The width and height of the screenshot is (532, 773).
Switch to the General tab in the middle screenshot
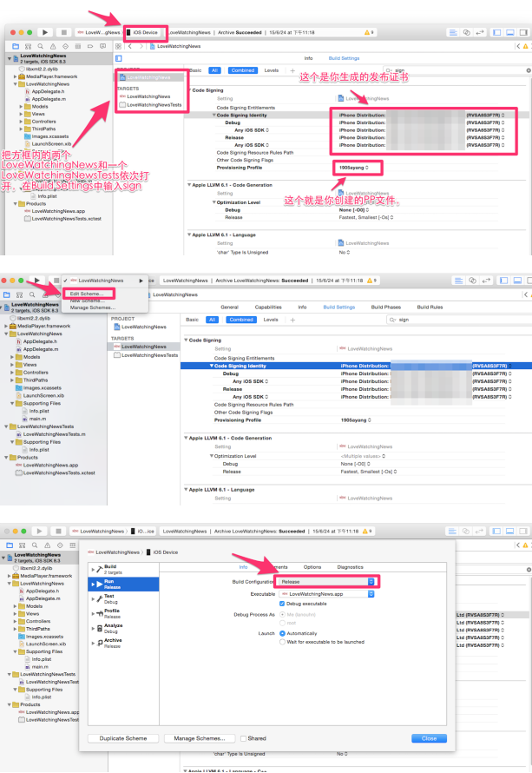pyautogui.click(x=229, y=307)
